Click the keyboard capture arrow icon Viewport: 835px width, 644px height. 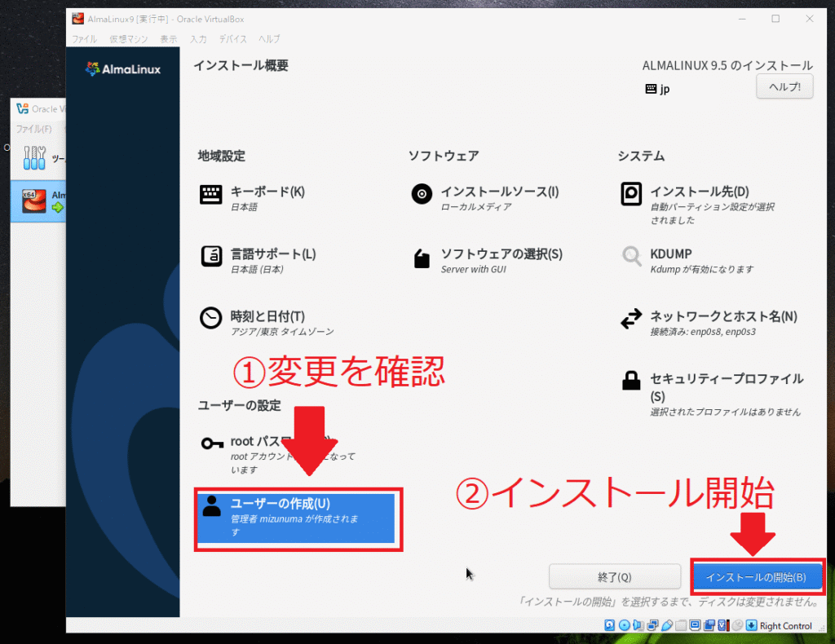pos(751,625)
